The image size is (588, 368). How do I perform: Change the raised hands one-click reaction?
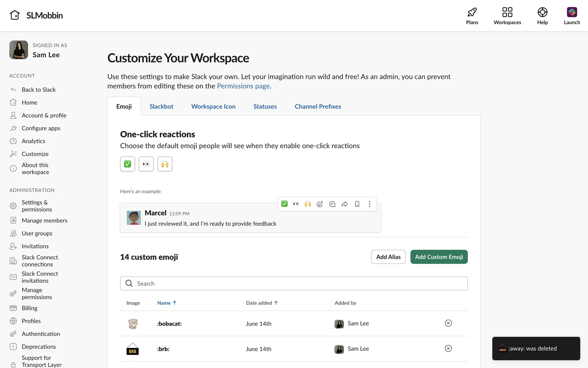tap(165, 164)
